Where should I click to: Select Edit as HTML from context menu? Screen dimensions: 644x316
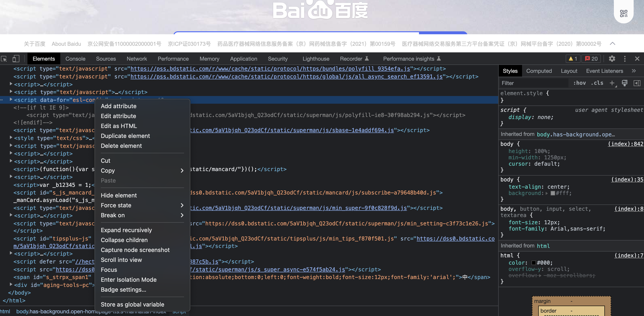pos(119,126)
